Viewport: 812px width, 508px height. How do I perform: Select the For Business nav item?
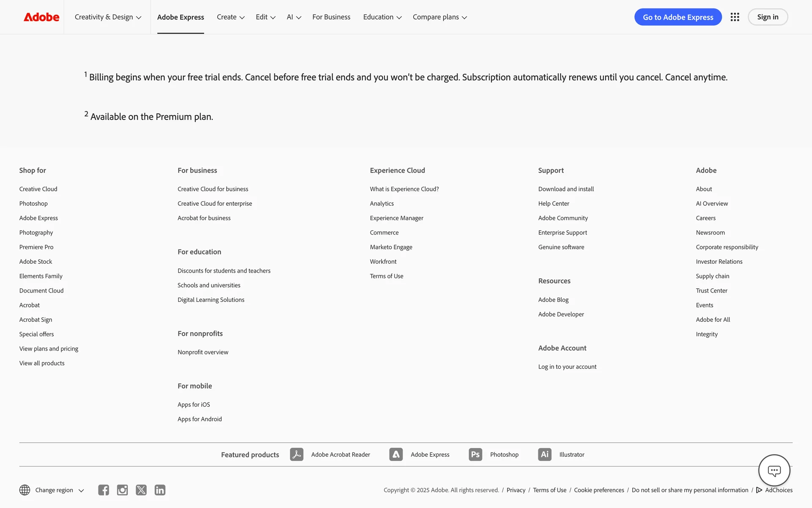click(331, 17)
